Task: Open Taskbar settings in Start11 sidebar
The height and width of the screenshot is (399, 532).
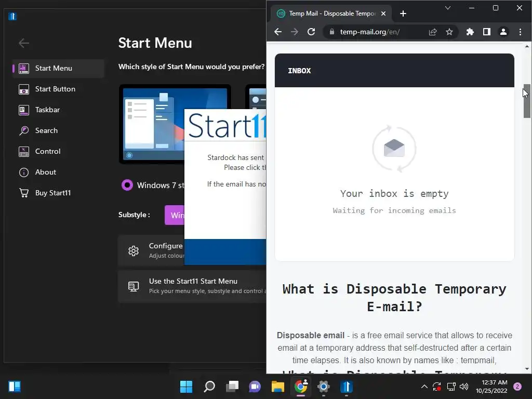Action: point(58,110)
